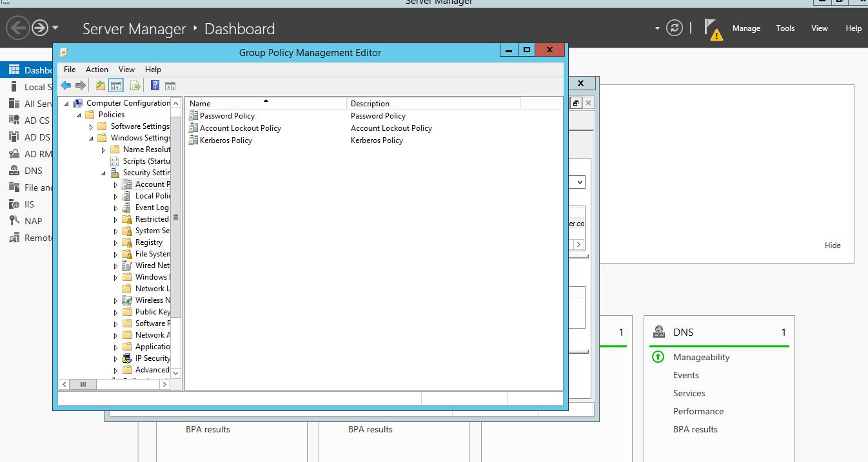Expand the Name Resolution Policy node

pos(103,149)
